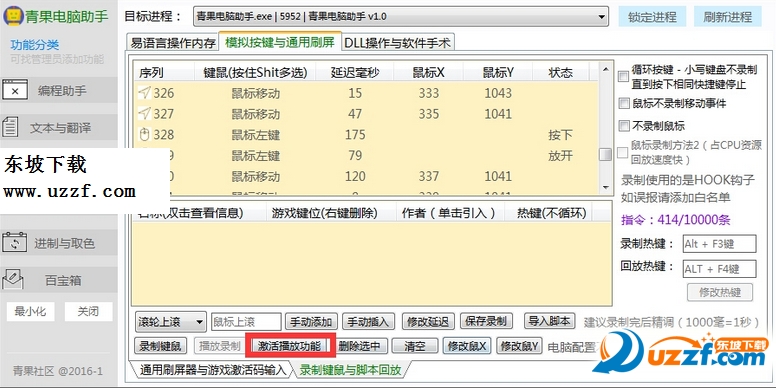Open 文本与翻译 document icon
The width and height of the screenshot is (776, 390).
pyautogui.click(x=10, y=128)
